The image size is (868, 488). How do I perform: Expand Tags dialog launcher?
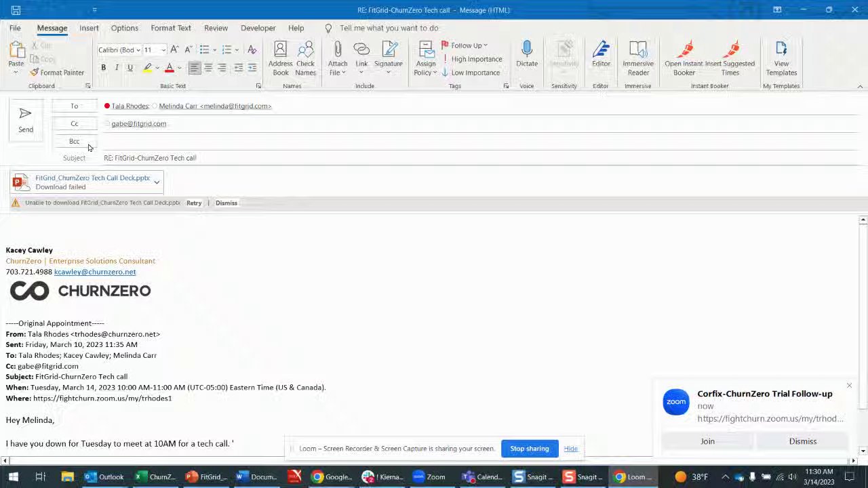point(506,86)
